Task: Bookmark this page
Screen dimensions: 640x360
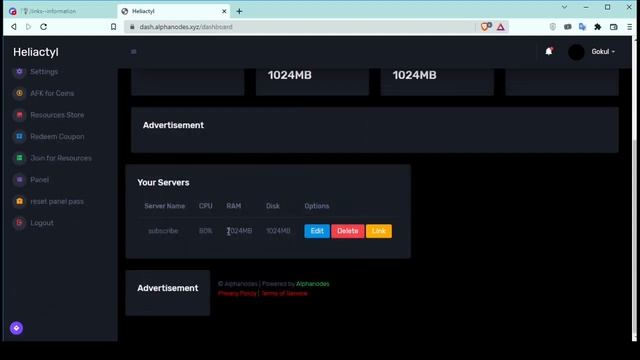Action: (x=113, y=27)
